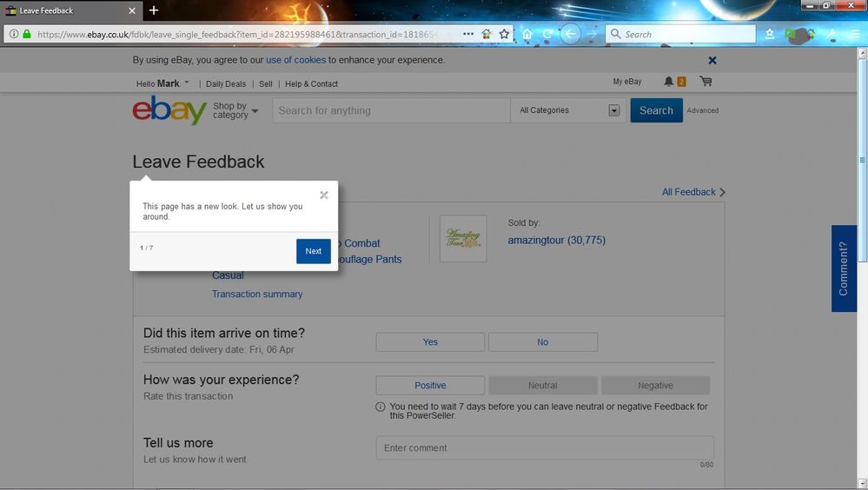Viewport: 868px width, 490px height.
Task: Go to browser home page
Action: click(527, 35)
